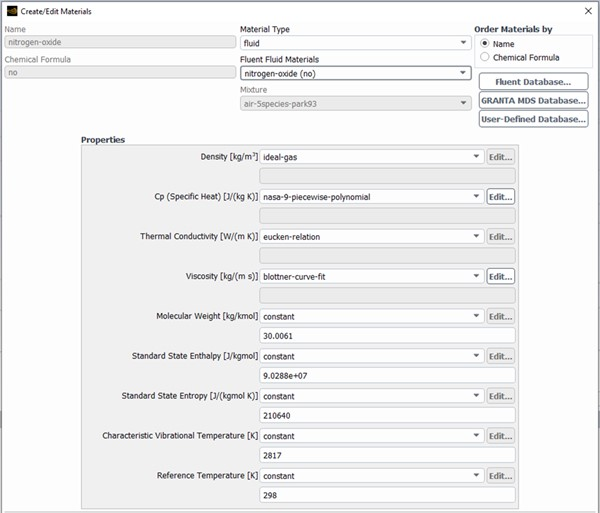Open the Thermal Conductivity dropdown

(371, 237)
